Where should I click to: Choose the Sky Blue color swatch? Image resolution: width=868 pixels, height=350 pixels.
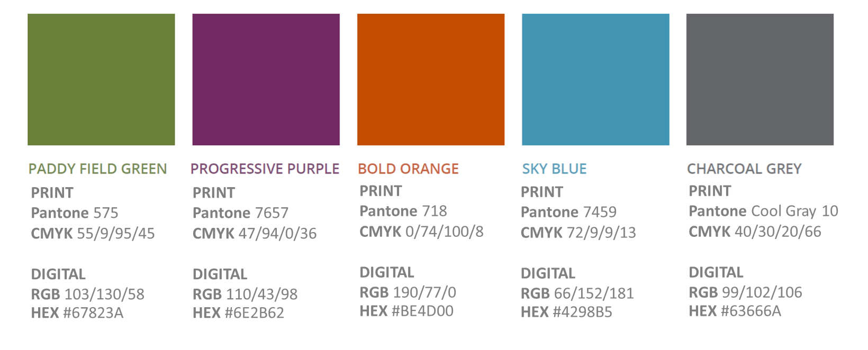coord(595,79)
